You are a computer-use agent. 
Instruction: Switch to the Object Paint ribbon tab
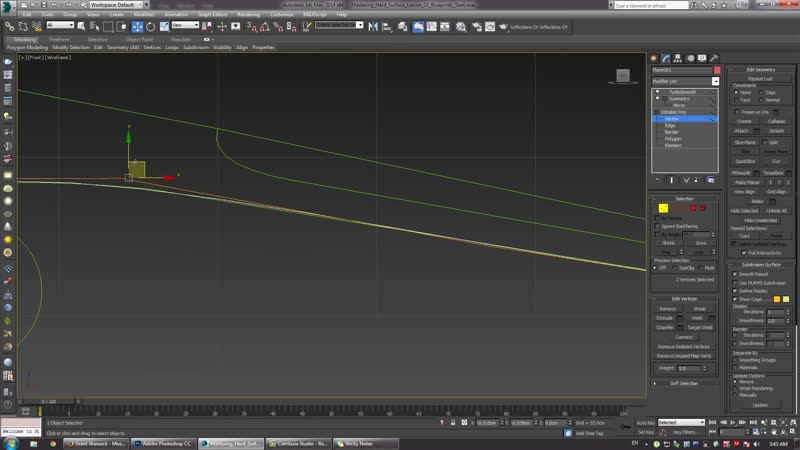pos(139,39)
